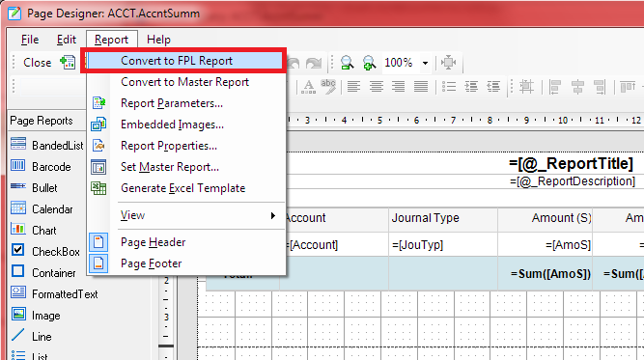Image resolution: width=644 pixels, height=360 pixels.
Task: Expand the View submenu
Action: [185, 215]
